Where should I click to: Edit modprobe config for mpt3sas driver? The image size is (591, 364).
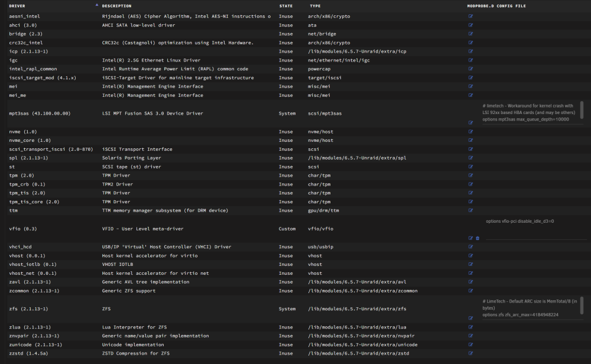click(470, 123)
